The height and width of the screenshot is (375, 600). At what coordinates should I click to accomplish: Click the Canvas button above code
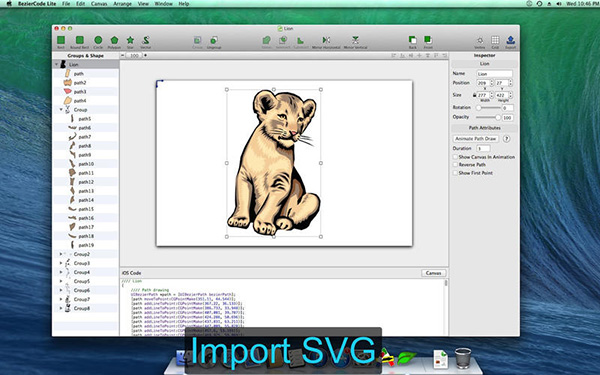tap(434, 273)
